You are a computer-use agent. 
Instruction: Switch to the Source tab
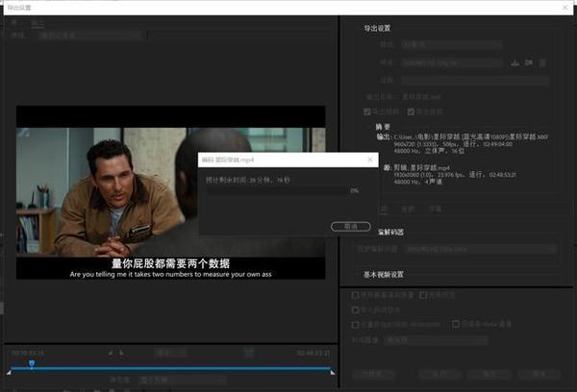(14, 23)
